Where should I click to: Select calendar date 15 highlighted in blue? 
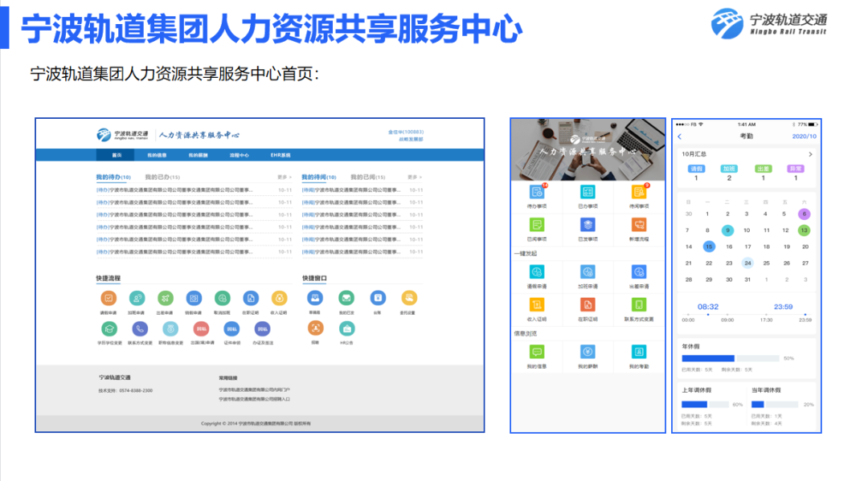[x=709, y=247]
